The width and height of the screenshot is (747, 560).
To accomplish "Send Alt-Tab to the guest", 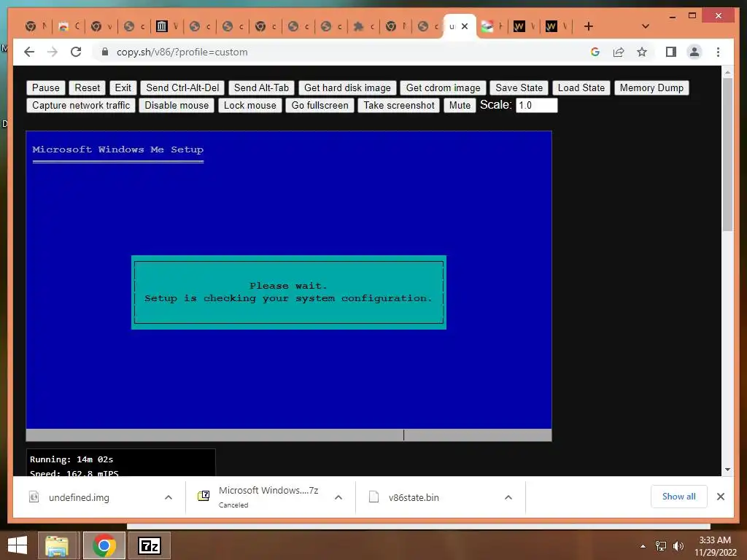I will click(262, 87).
